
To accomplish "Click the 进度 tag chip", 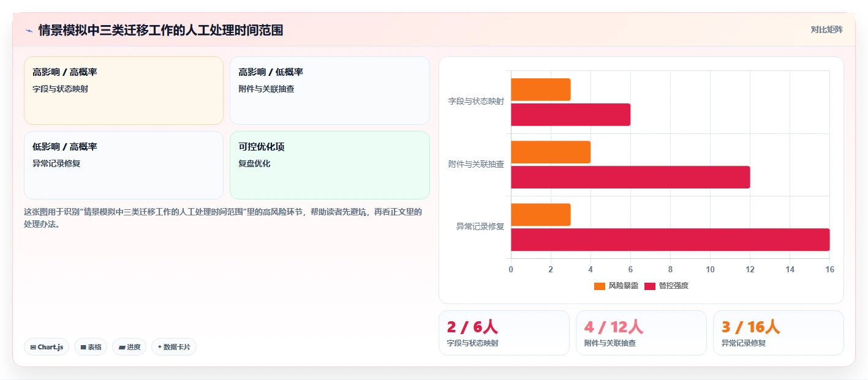I will pyautogui.click(x=129, y=347).
